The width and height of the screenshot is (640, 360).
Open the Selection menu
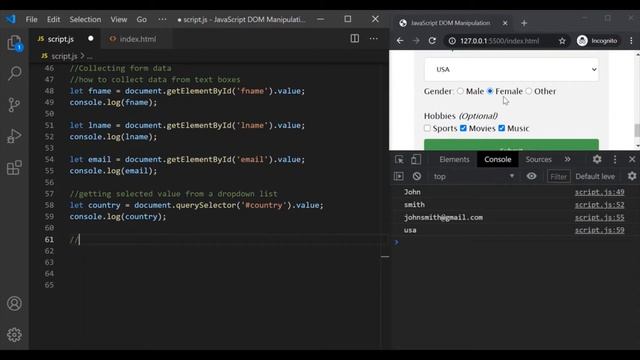click(x=85, y=19)
